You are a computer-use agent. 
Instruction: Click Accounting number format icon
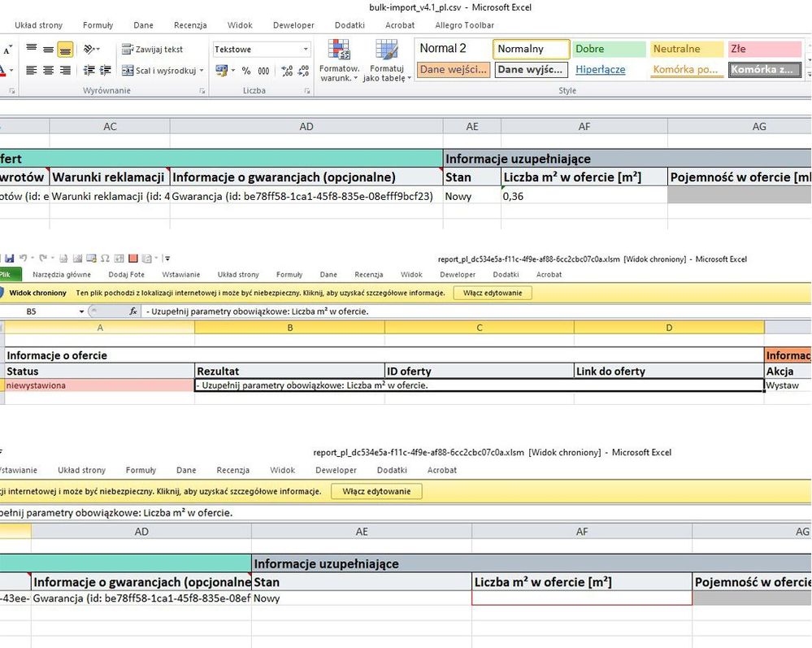222,71
